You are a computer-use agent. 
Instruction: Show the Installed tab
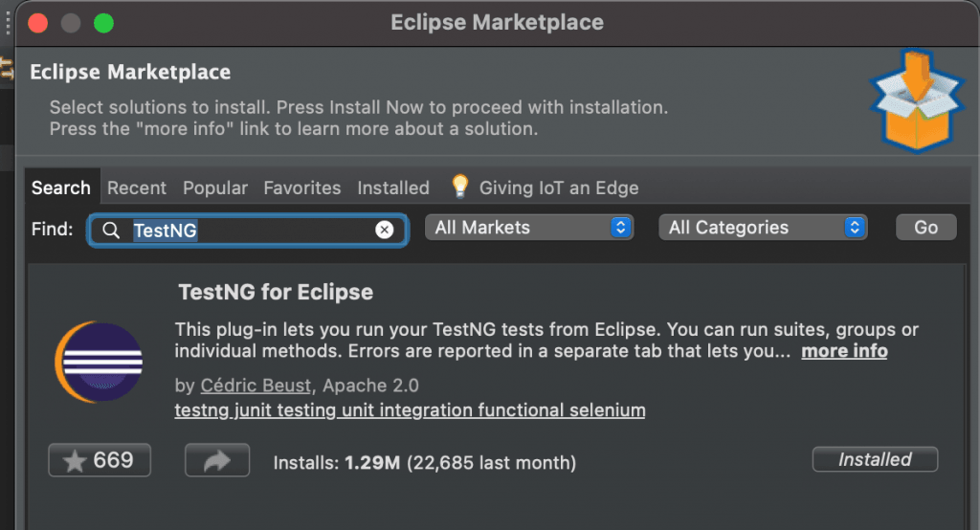pyautogui.click(x=393, y=188)
